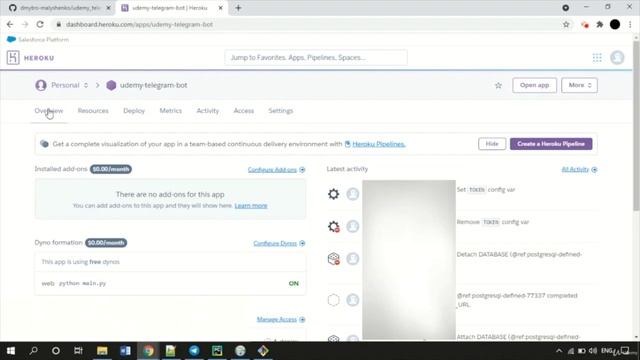Click the purple udemy-telegram-bot hexagon icon
The image size is (640, 360).
click(111, 85)
